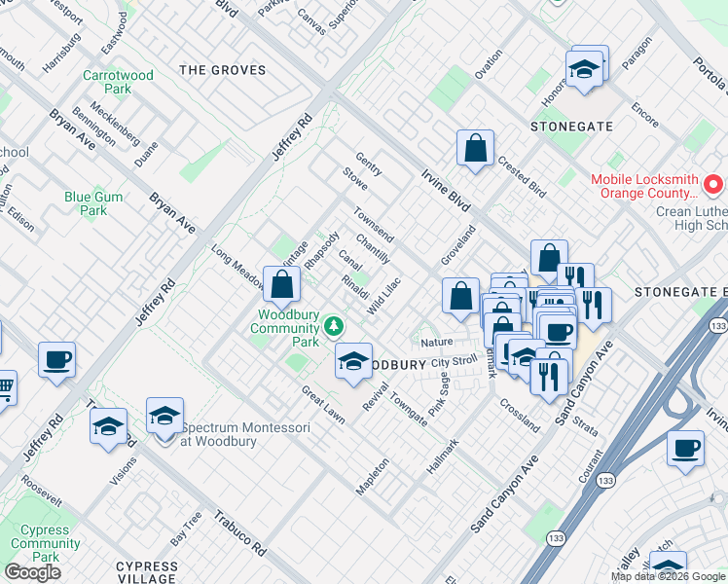This screenshot has height=584, width=728.
Task: Click the green tree pin for Woodbury Community Park
Action: tap(333, 326)
